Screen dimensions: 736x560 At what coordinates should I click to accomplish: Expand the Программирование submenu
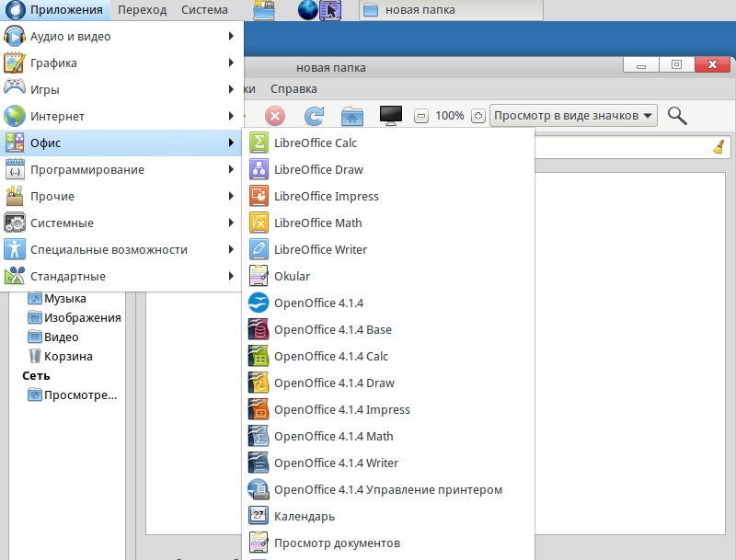pyautogui.click(x=121, y=170)
